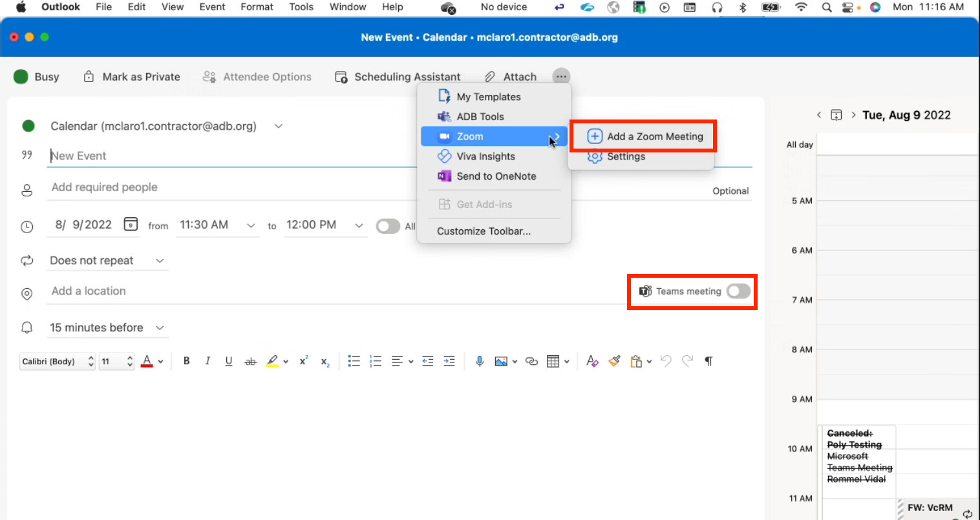
Task: Open Spotlight search in menu bar
Action: click(x=826, y=7)
